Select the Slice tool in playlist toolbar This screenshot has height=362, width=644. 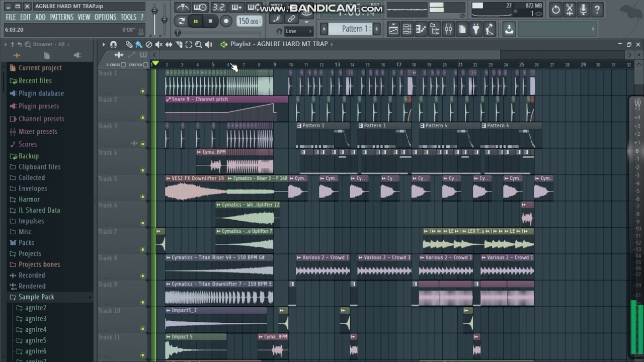click(179, 44)
